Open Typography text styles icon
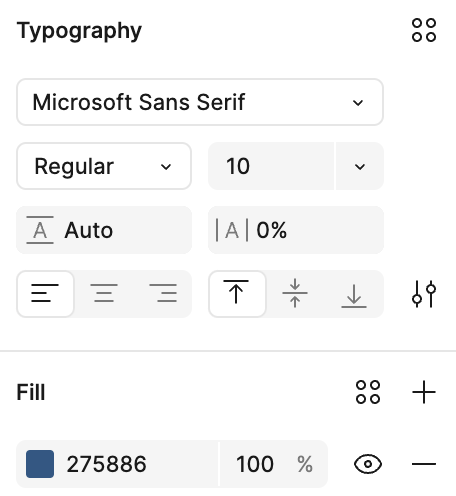 point(424,30)
